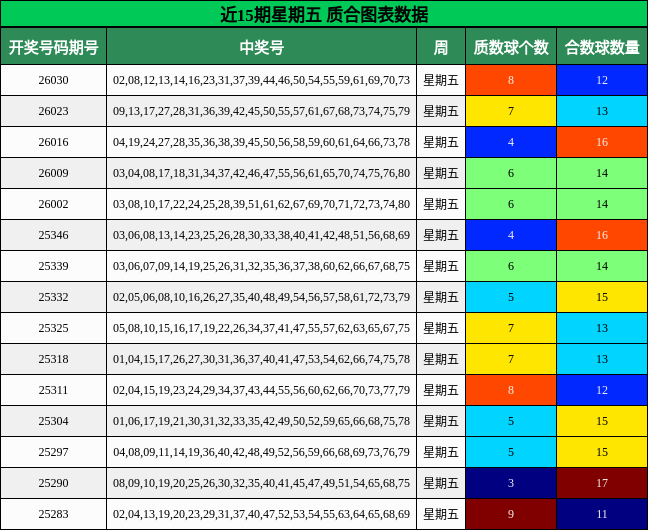Select issue number 25283

click(53, 514)
